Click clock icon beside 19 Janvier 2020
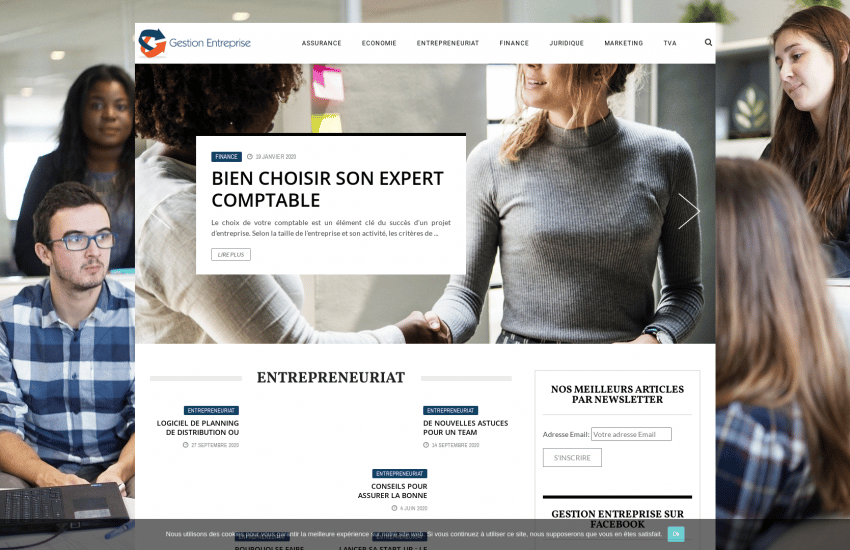Viewport: 850px width, 550px height. [x=250, y=157]
